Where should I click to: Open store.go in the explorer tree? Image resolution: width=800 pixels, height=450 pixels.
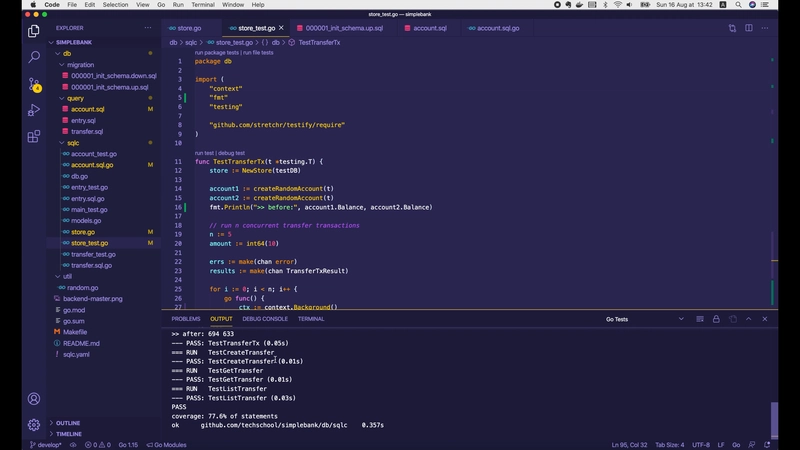[83, 232]
